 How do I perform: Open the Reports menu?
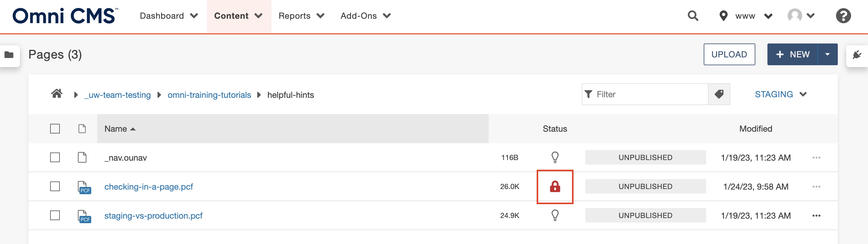[x=301, y=16]
